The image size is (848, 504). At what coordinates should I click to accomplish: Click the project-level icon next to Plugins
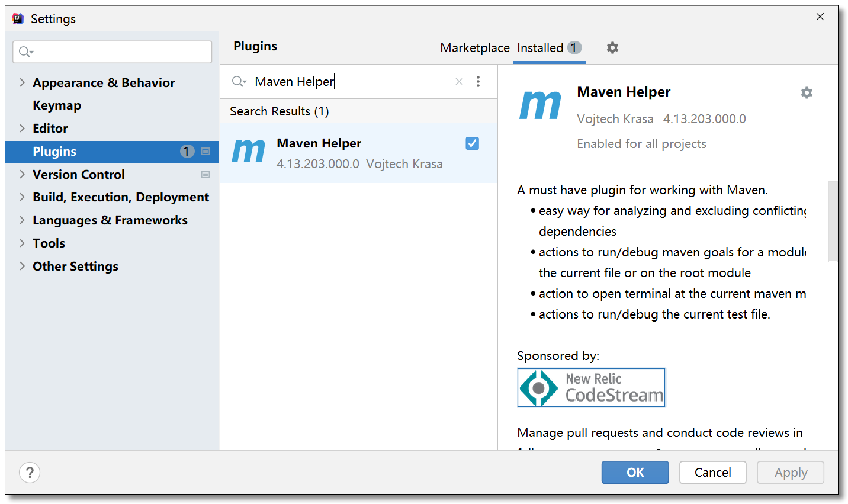coord(205,152)
